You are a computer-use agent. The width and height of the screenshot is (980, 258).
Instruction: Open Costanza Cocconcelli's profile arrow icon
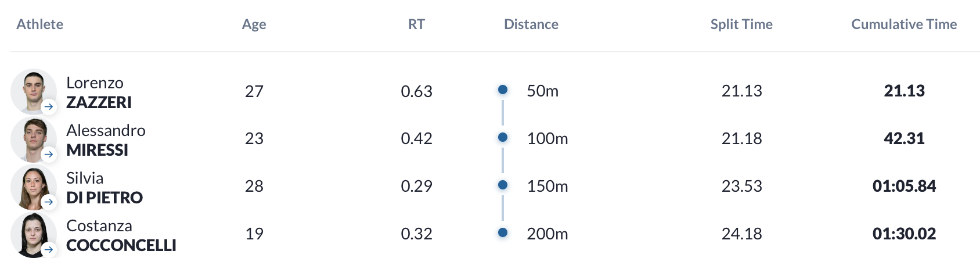tap(49, 250)
